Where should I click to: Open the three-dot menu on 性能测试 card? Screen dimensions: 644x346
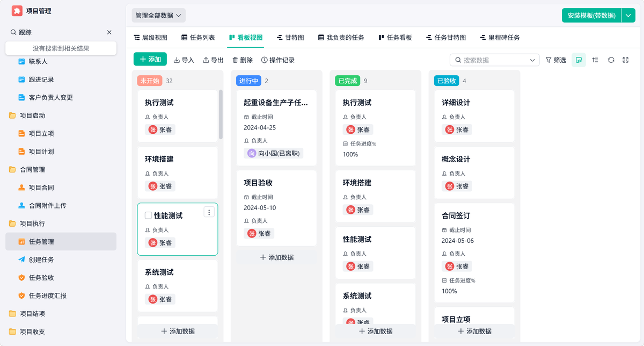pos(209,212)
